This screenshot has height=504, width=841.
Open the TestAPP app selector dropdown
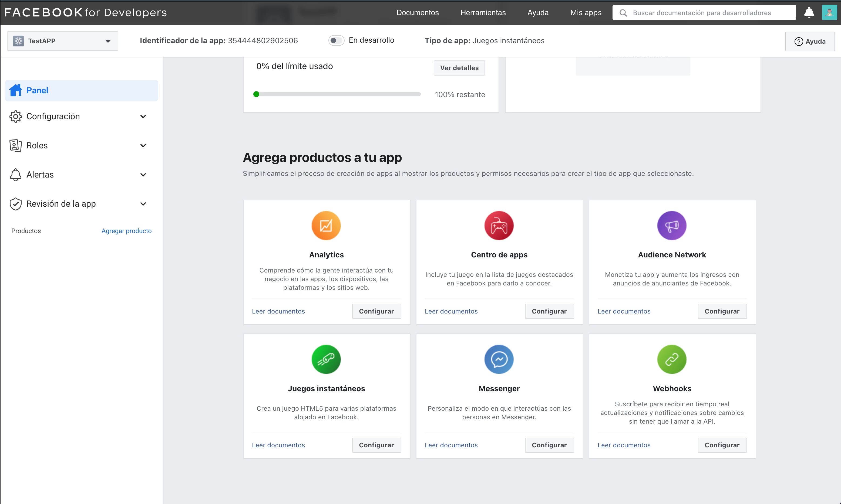[x=63, y=41]
